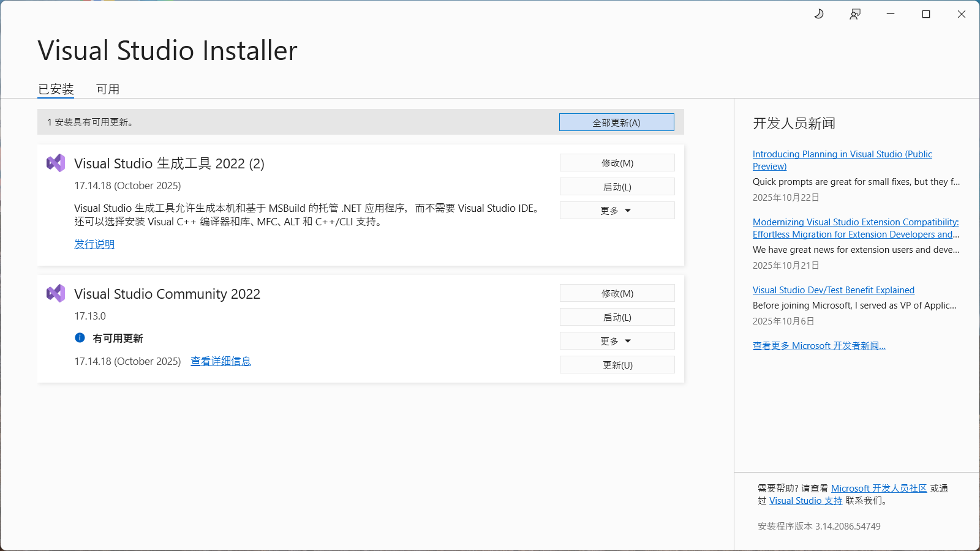Toggle the dark theme moon icon

click(x=819, y=14)
